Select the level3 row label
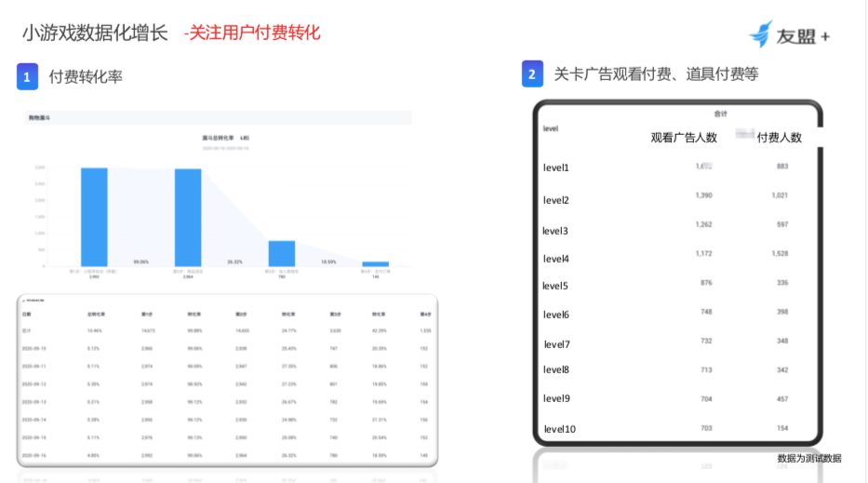 click(555, 231)
